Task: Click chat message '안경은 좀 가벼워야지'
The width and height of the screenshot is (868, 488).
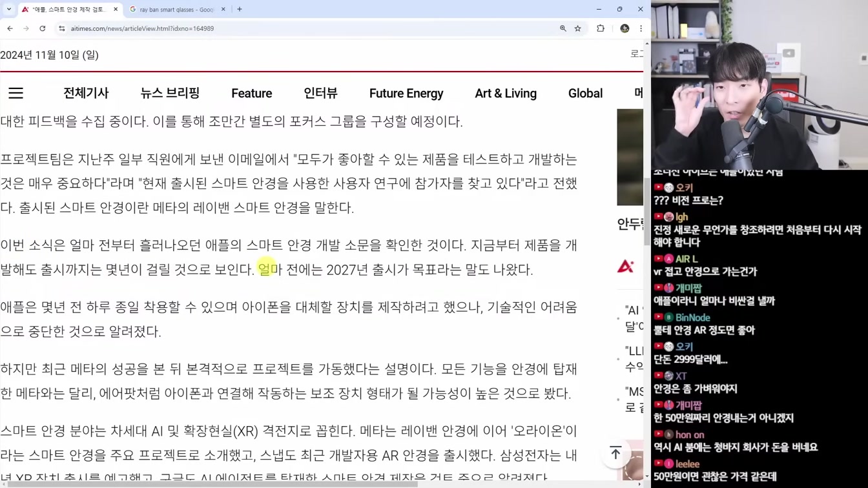Action: click(x=696, y=389)
